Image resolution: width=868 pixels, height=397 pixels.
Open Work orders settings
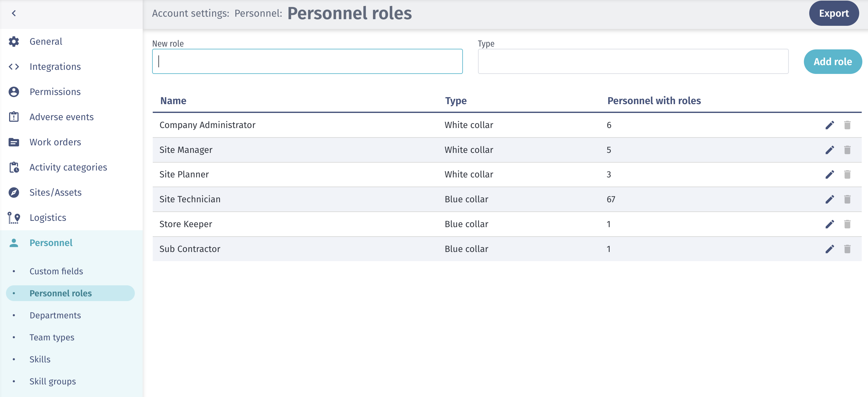(55, 142)
